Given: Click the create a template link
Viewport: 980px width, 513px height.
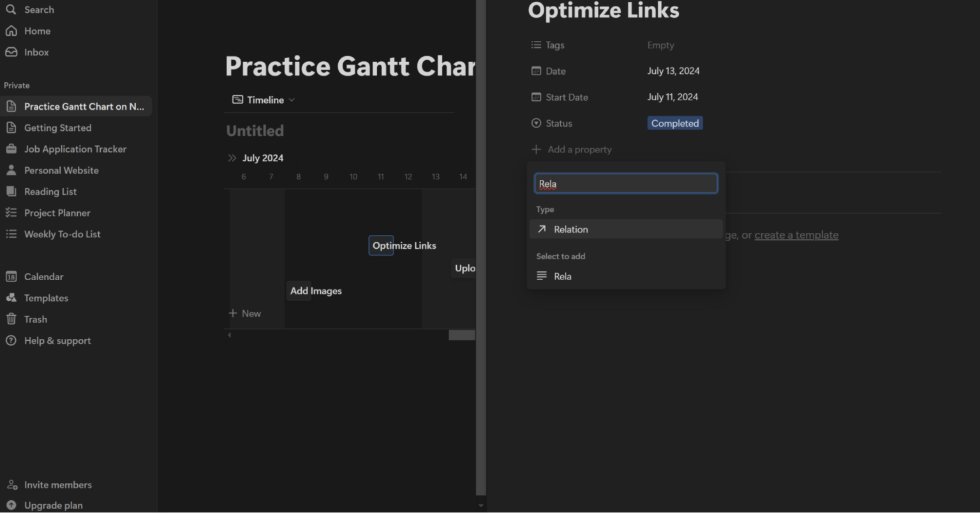Looking at the screenshot, I should (796, 235).
